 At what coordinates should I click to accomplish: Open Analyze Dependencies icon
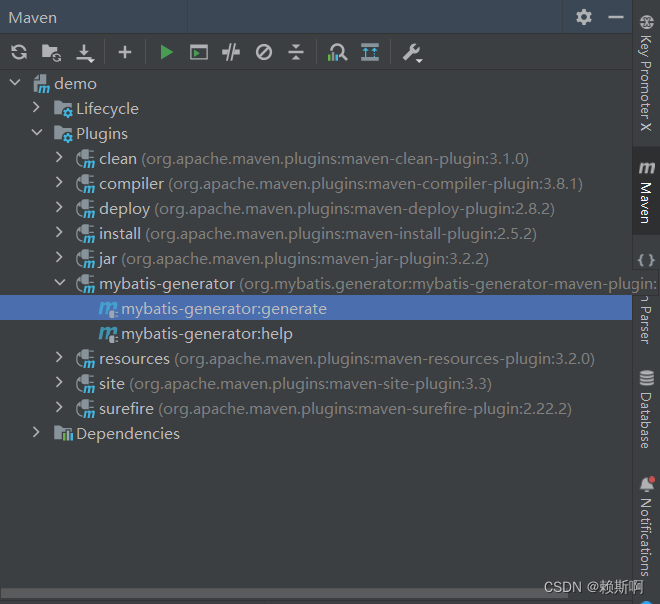click(x=337, y=52)
